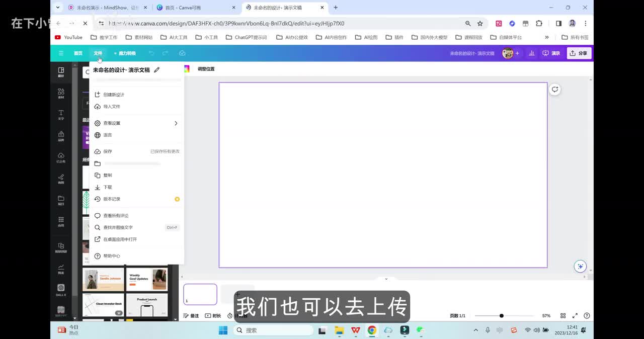Enter fullscreen using the expand arrows icon
Viewport: 644px width, 339px height.
[x=575, y=316]
